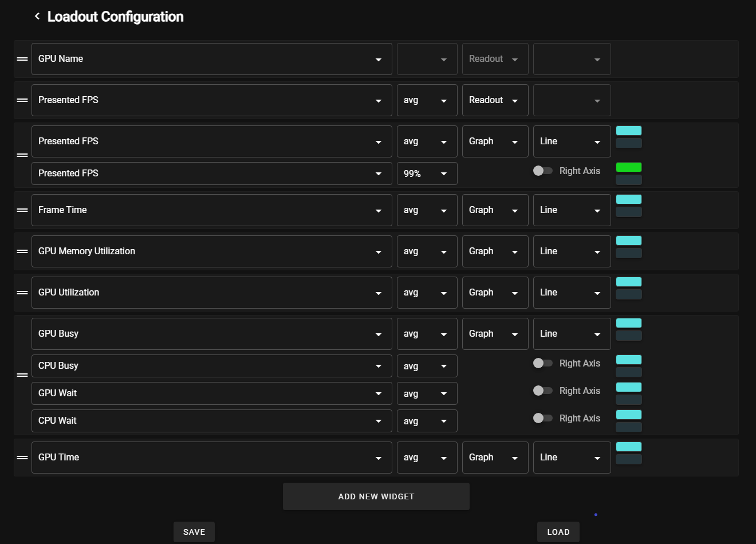Open the Line style dropdown for GPU Busy
This screenshot has width=756, height=544.
[x=572, y=334]
